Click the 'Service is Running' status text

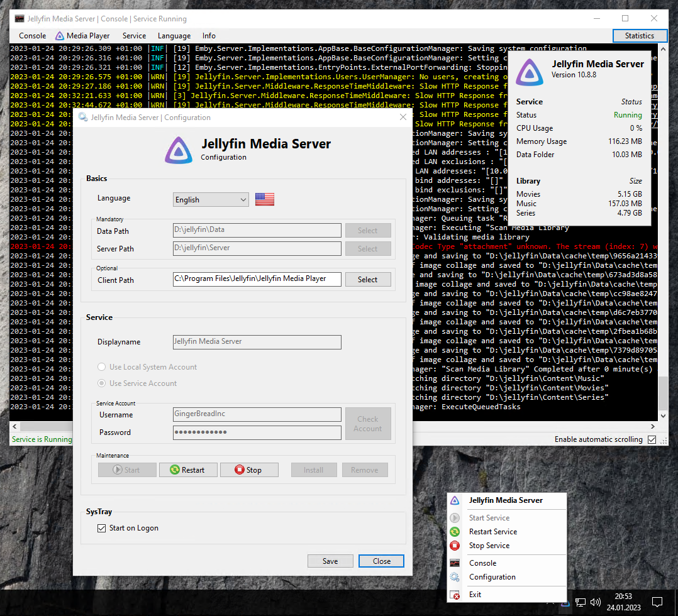[42, 439]
